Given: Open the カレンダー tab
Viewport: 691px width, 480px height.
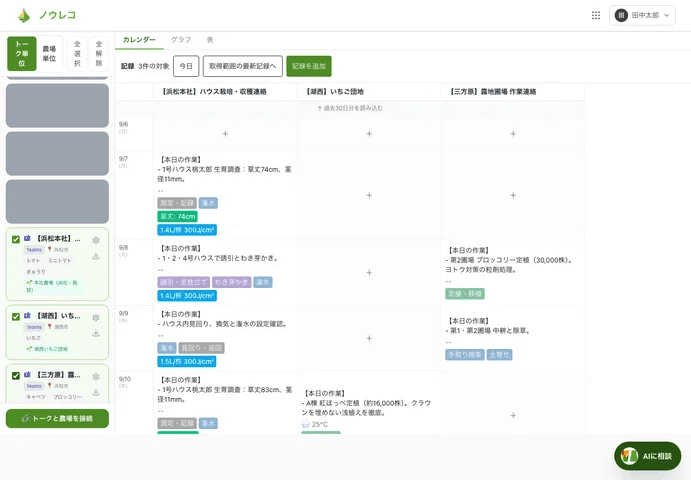Looking at the screenshot, I should [x=139, y=40].
